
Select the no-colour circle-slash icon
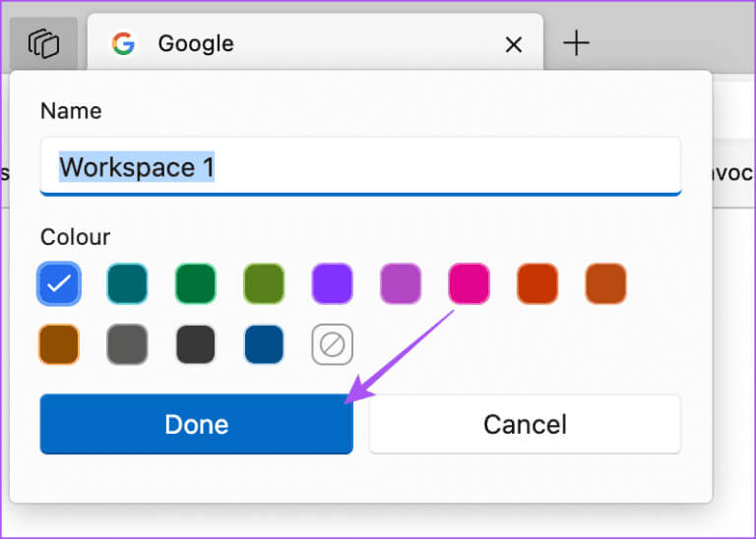(x=333, y=344)
